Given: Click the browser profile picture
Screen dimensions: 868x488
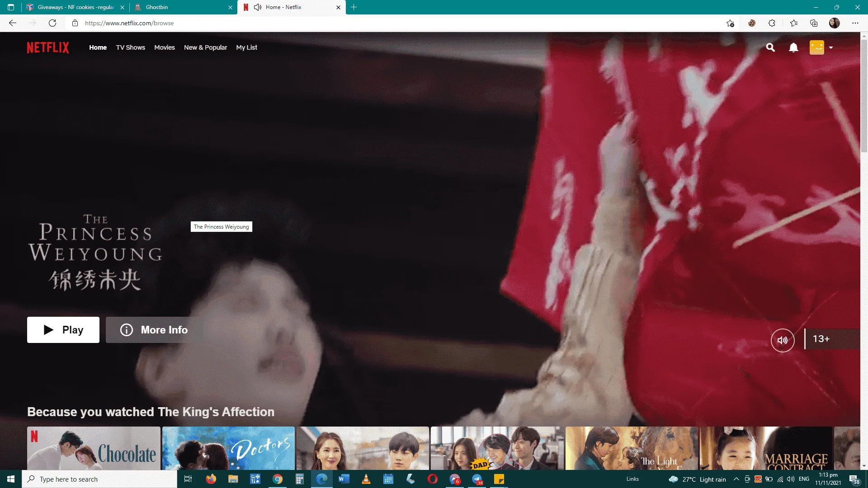Looking at the screenshot, I should click(835, 23).
